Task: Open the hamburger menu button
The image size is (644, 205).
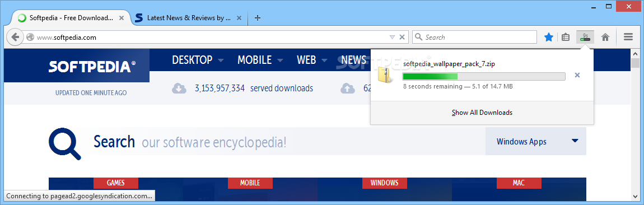Action: 628,37
